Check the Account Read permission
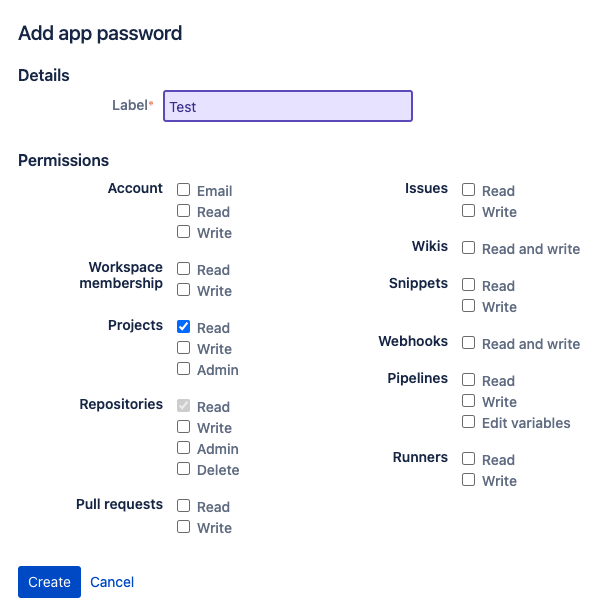This screenshot has height=611, width=613. (184, 211)
